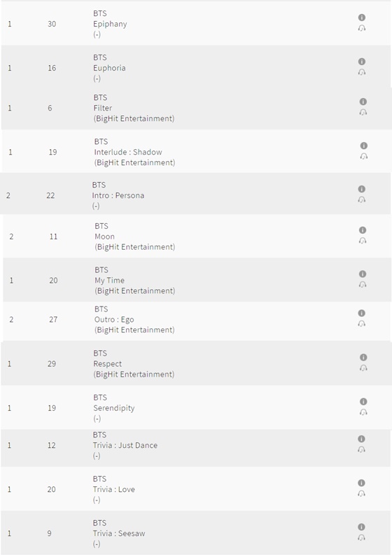Open info icon for Moon
This screenshot has width=392, height=555.
point(363,230)
